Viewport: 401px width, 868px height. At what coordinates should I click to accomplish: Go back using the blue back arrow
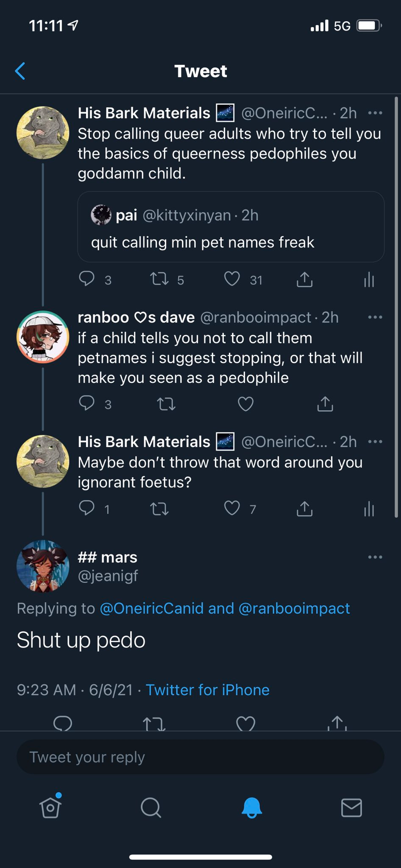click(20, 71)
